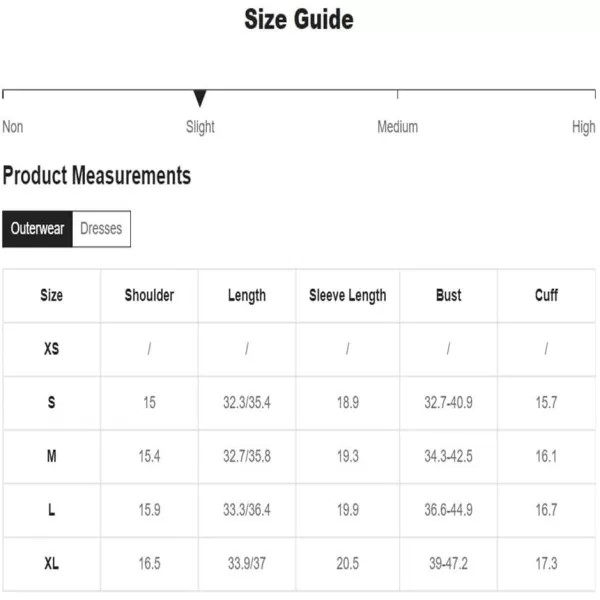Click the tick mark above Medium
The height and width of the screenshot is (600, 600).
click(398, 95)
